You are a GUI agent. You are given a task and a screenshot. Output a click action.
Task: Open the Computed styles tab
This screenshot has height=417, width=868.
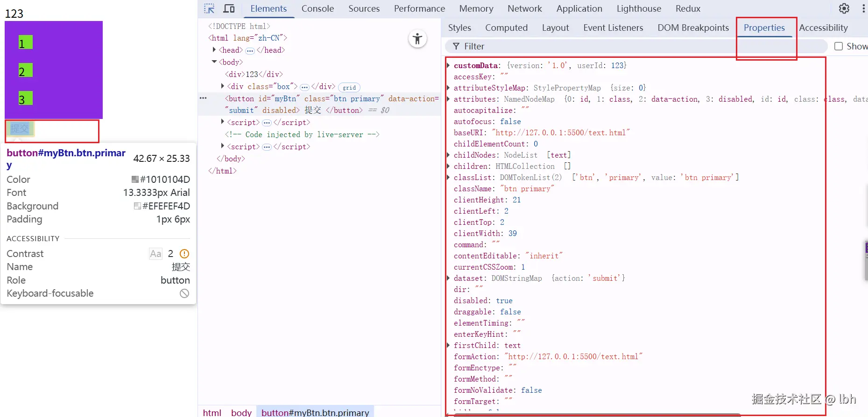point(506,28)
